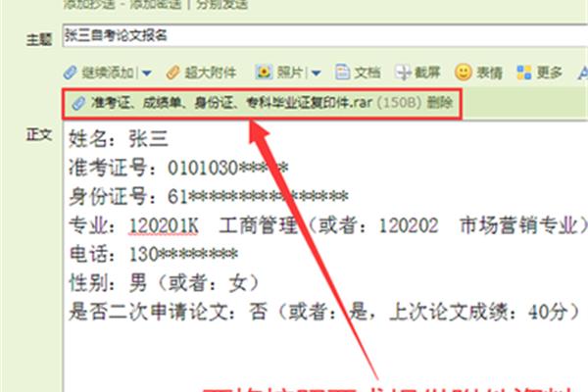Click the 更多 colored squares icon
Image resolution: width=588 pixels, height=392 pixels.
coord(524,73)
